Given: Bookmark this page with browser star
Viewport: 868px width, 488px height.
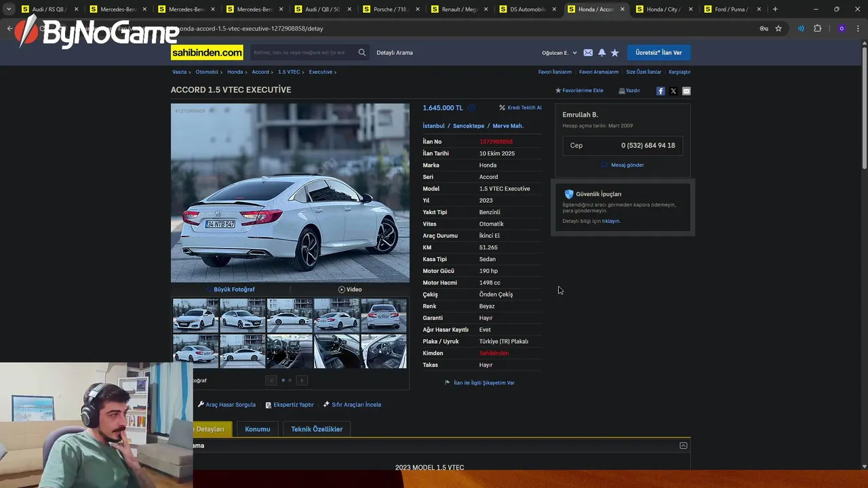Looking at the screenshot, I should 778,28.
